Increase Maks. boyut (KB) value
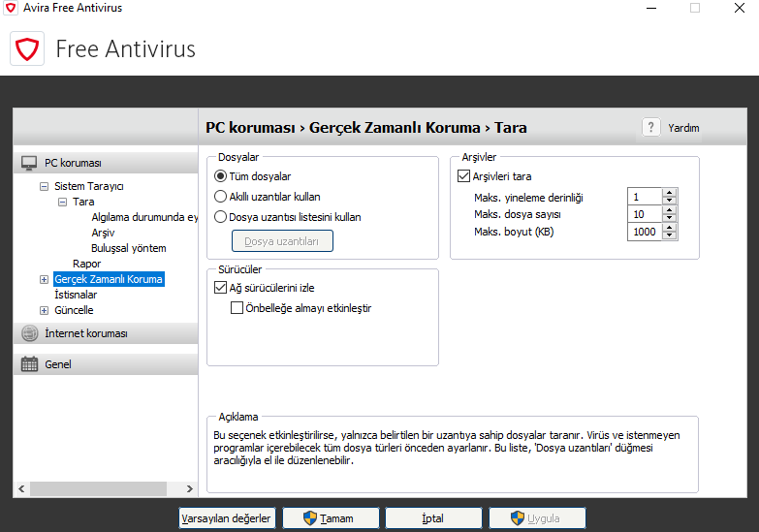 (x=670, y=228)
